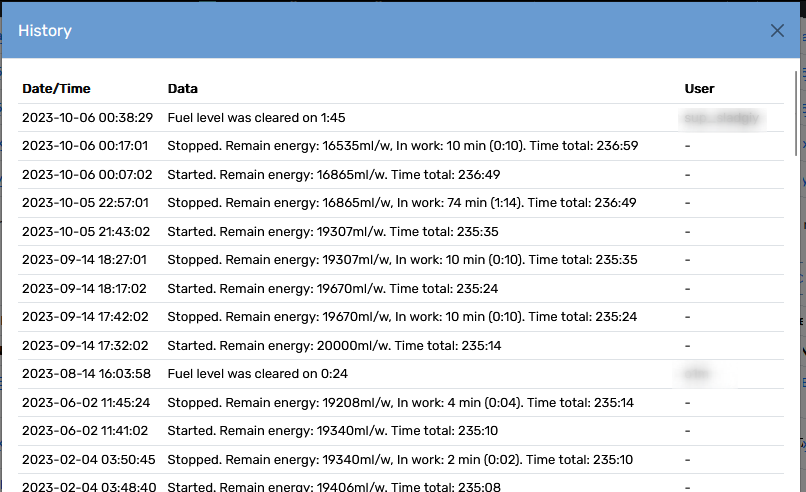Select the Started row with 20000ml/w energy
The height and width of the screenshot is (492, 806).
click(401, 346)
